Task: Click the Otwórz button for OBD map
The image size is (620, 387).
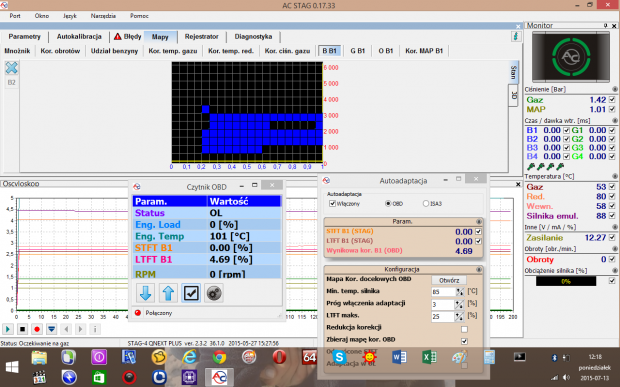Action: pos(449,280)
